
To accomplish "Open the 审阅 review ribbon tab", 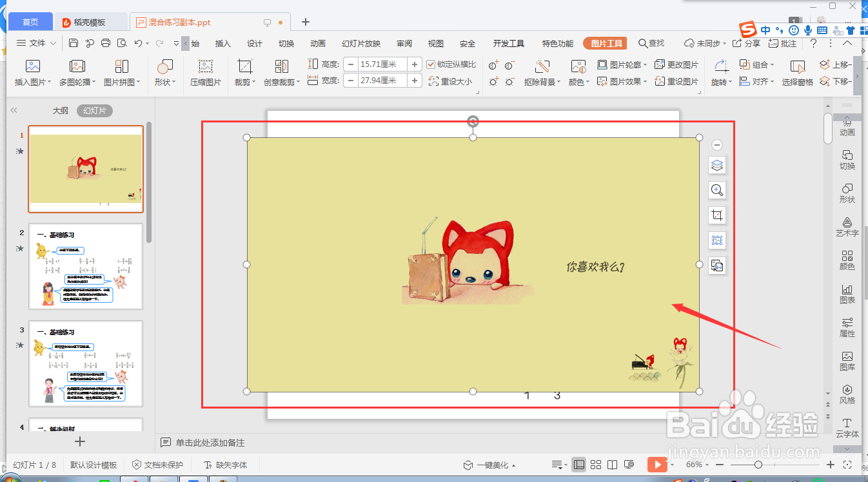I will pyautogui.click(x=404, y=44).
